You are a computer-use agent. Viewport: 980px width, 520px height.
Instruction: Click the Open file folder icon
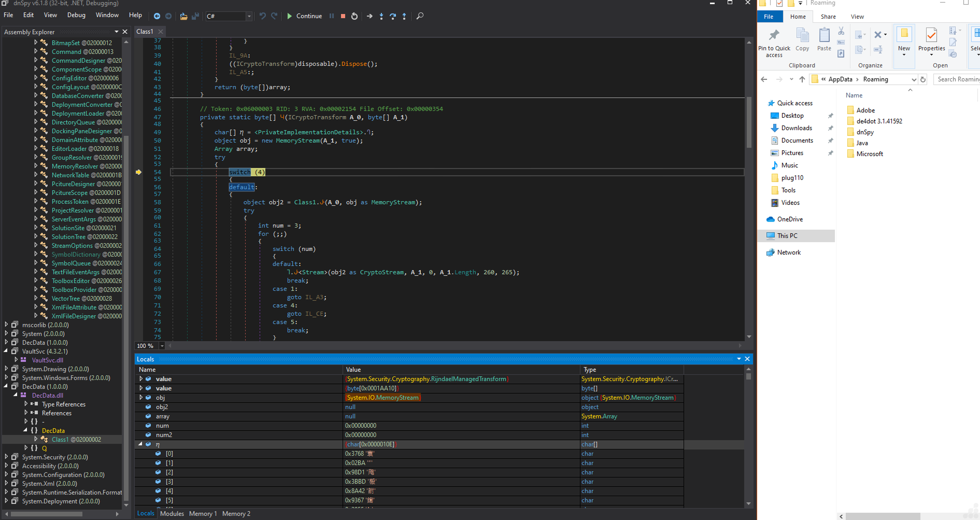(x=183, y=16)
